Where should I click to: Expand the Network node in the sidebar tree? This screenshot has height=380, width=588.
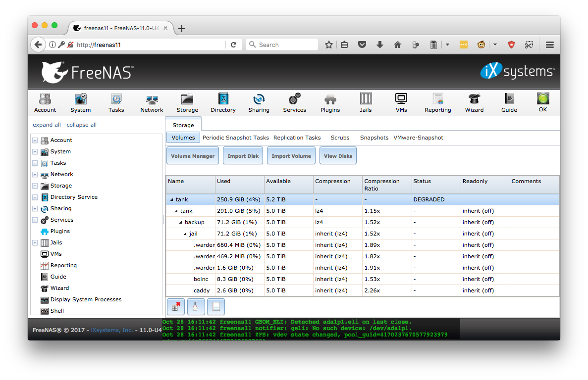tap(35, 175)
